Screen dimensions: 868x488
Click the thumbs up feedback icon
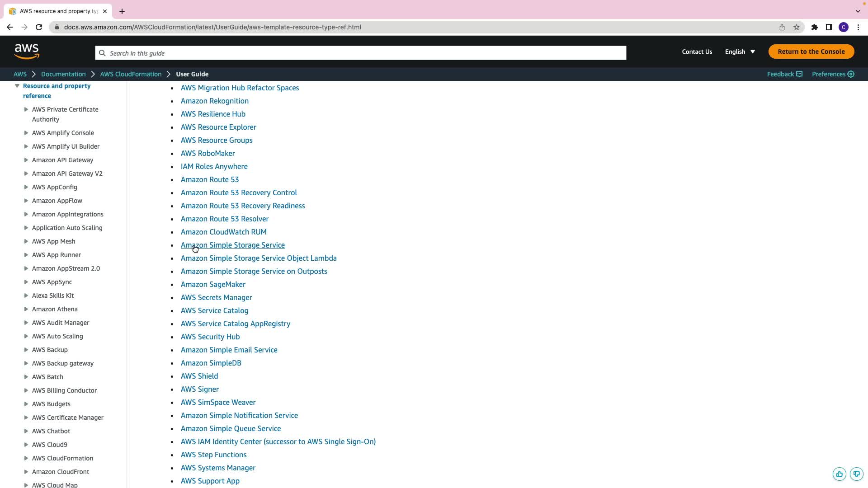point(839,474)
